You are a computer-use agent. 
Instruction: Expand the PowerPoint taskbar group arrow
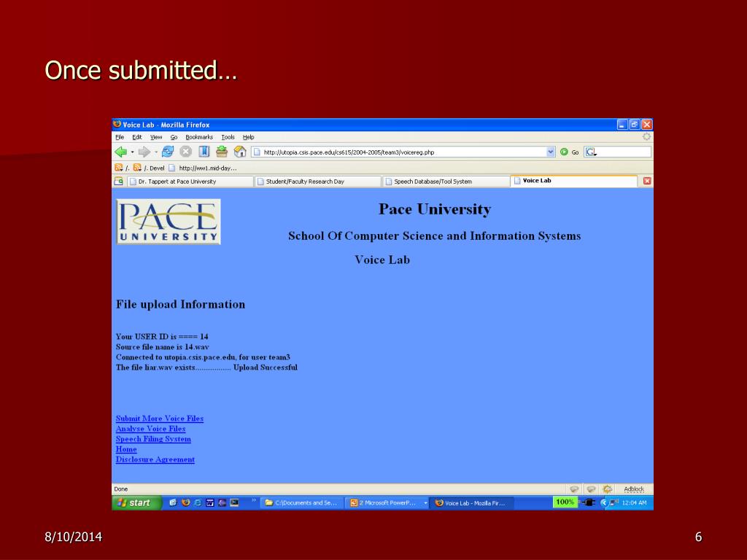425,503
